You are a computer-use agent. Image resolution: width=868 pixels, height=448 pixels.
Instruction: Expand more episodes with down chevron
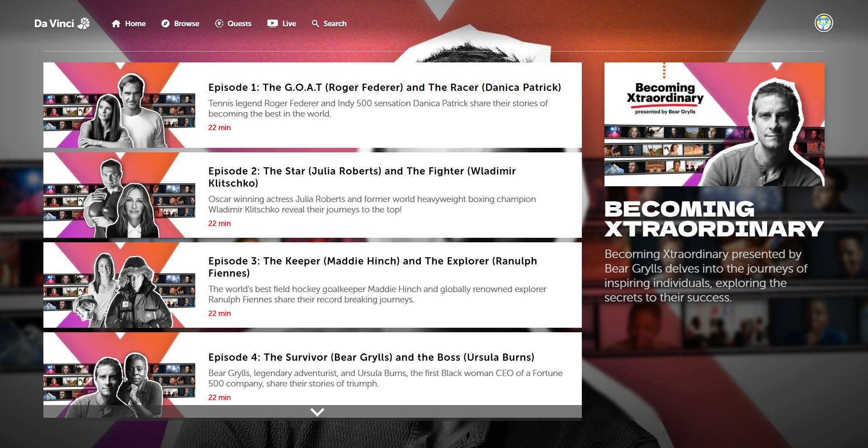pos(317,412)
